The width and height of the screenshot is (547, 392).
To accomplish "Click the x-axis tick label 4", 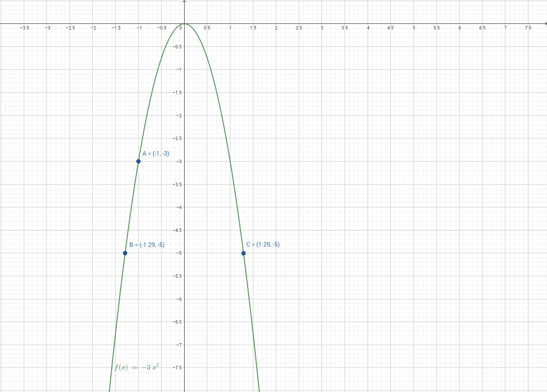I will pos(368,28).
